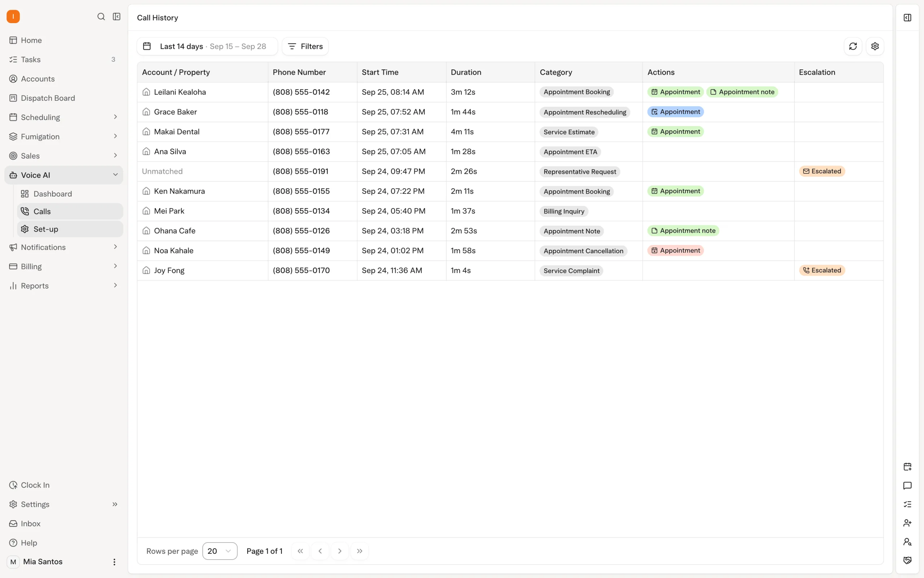Click the search icon in the sidebar
Viewport: 924px width, 578px height.
[x=101, y=17]
